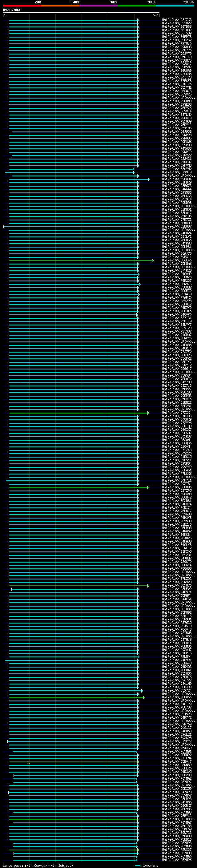Screen dimensions: 197x868
Task: Select hit label UniRef100_B6RB95
Action: (x=177, y=487)
